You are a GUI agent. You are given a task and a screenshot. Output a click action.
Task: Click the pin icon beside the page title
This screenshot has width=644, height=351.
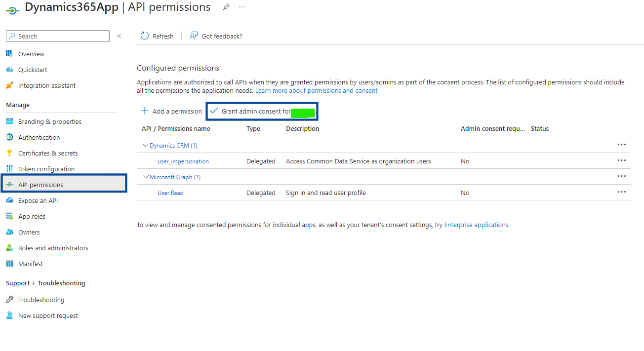pos(226,7)
